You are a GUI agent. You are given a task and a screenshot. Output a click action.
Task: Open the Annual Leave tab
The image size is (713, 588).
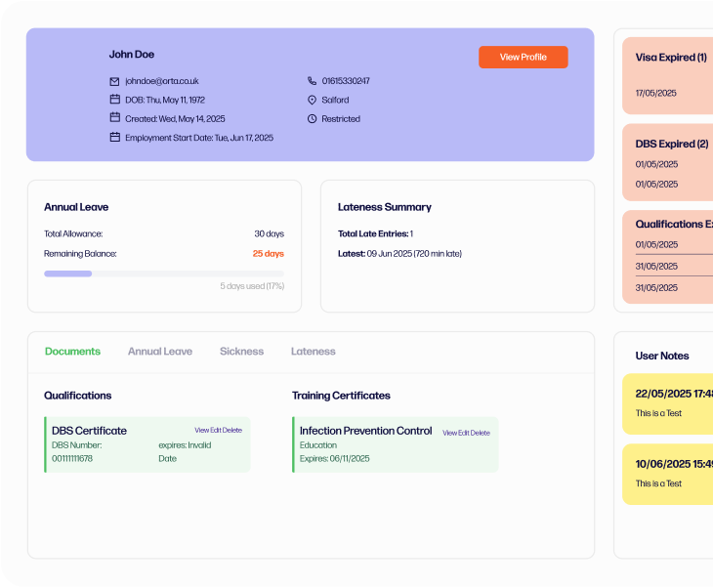160,352
